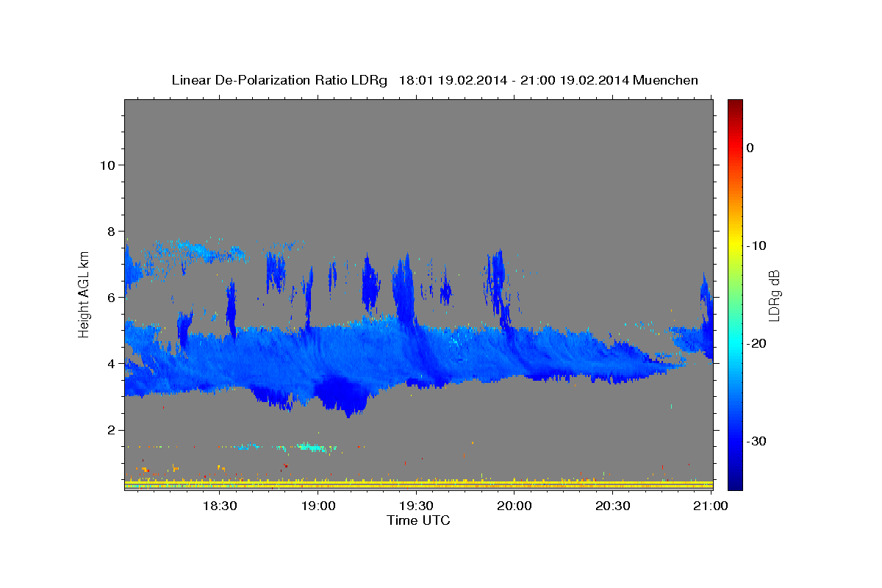Pick the cyan region of the colorbar

pos(735,343)
